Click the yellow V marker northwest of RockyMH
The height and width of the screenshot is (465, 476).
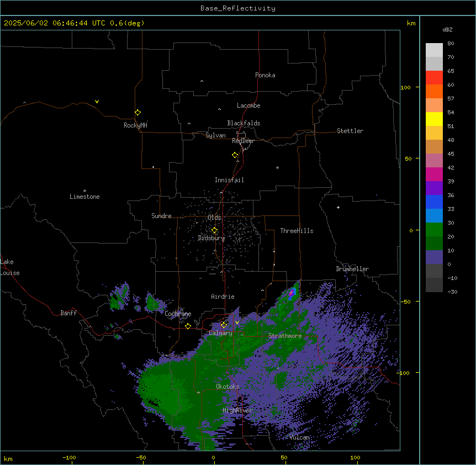click(97, 102)
